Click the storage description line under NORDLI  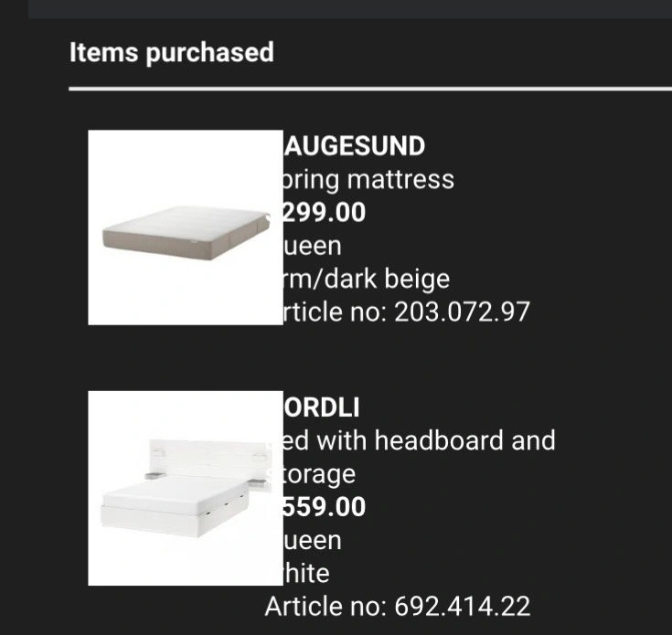(317, 474)
